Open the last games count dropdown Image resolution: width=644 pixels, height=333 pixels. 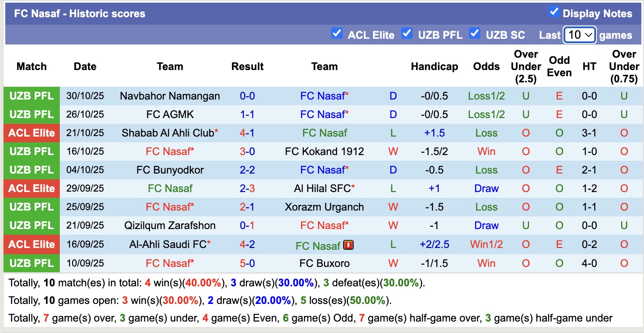[x=579, y=35]
